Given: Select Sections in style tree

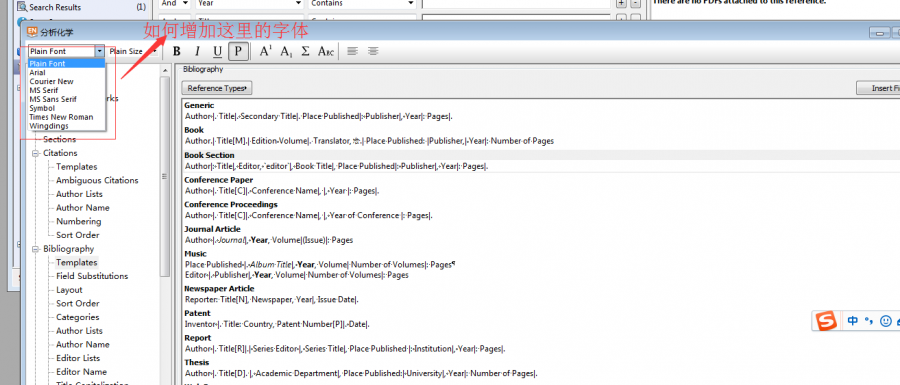Looking at the screenshot, I should coord(60,139).
